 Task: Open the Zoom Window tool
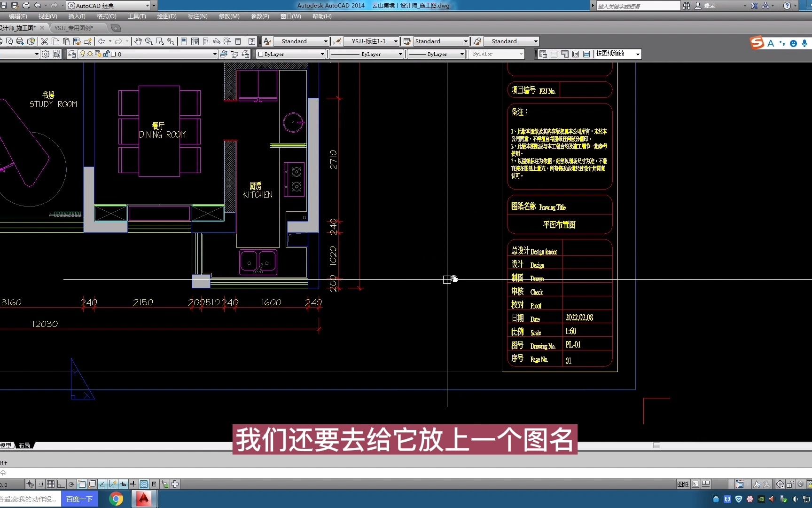(160, 41)
